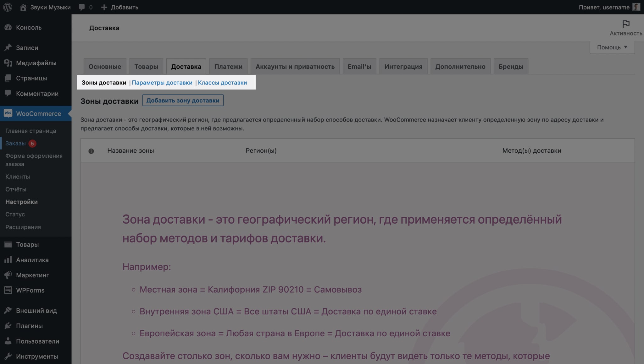This screenshot has width=644, height=364.
Task: Click the Пользователи user icon
Action: point(8,341)
